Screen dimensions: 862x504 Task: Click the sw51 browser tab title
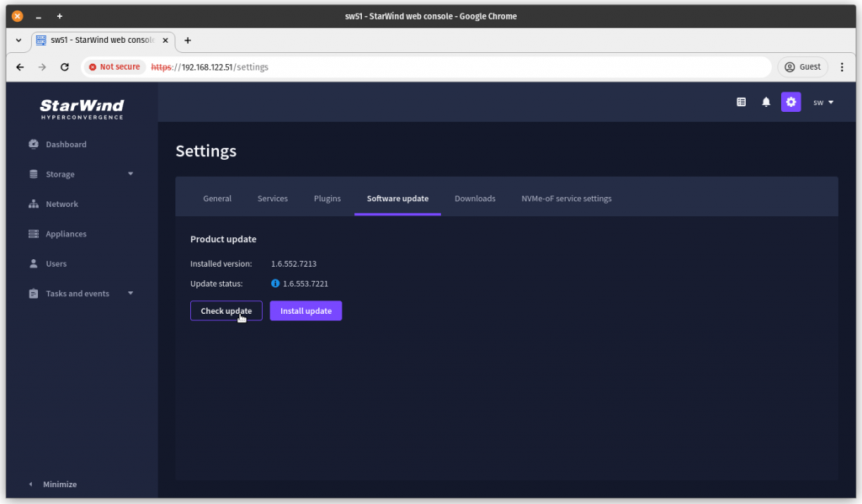coord(102,40)
